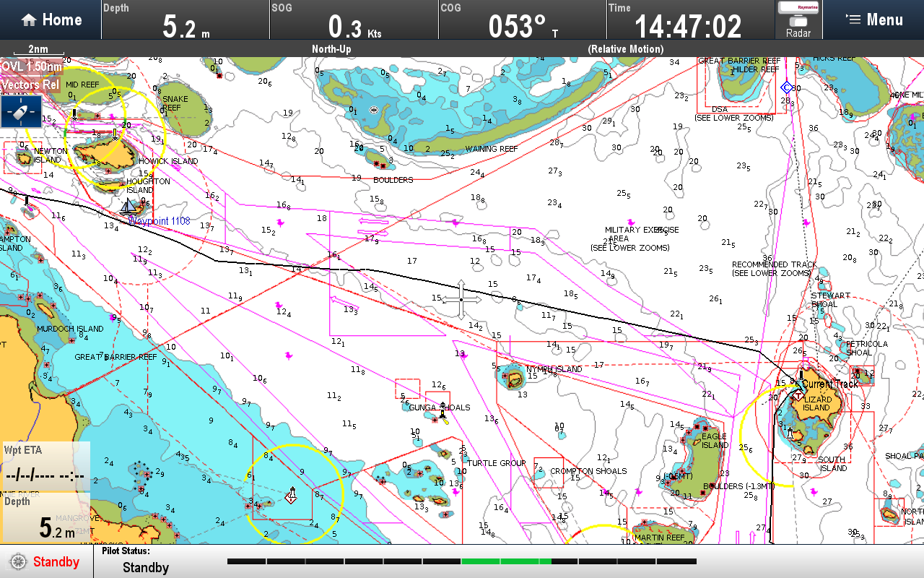Select the Boulders label near Waining Reef

[x=393, y=180]
